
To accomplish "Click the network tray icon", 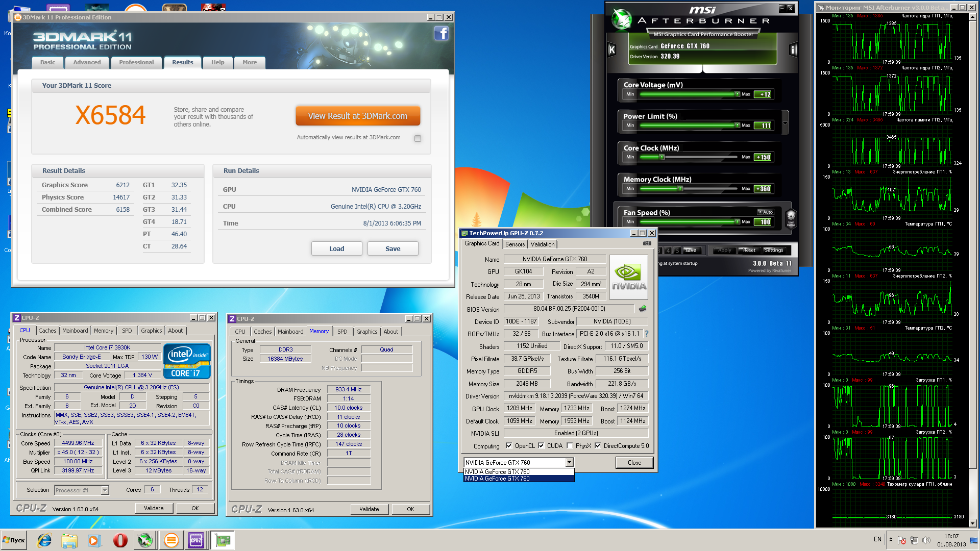I will coord(914,540).
